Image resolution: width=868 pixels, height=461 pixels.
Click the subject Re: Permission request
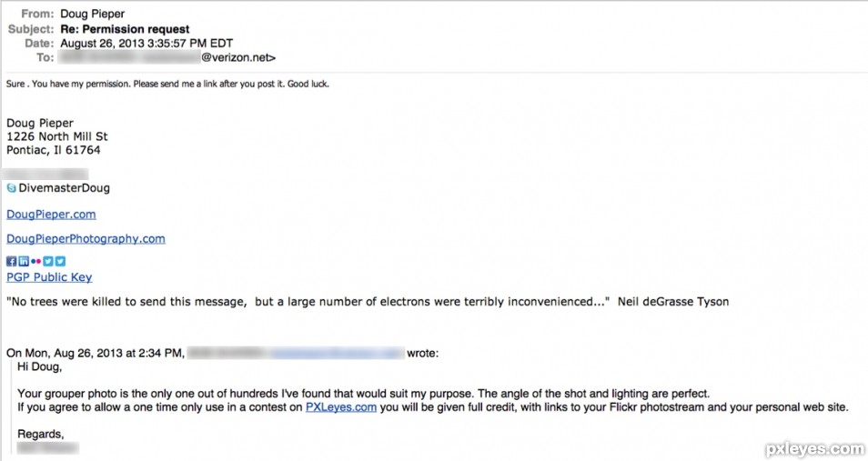126,29
